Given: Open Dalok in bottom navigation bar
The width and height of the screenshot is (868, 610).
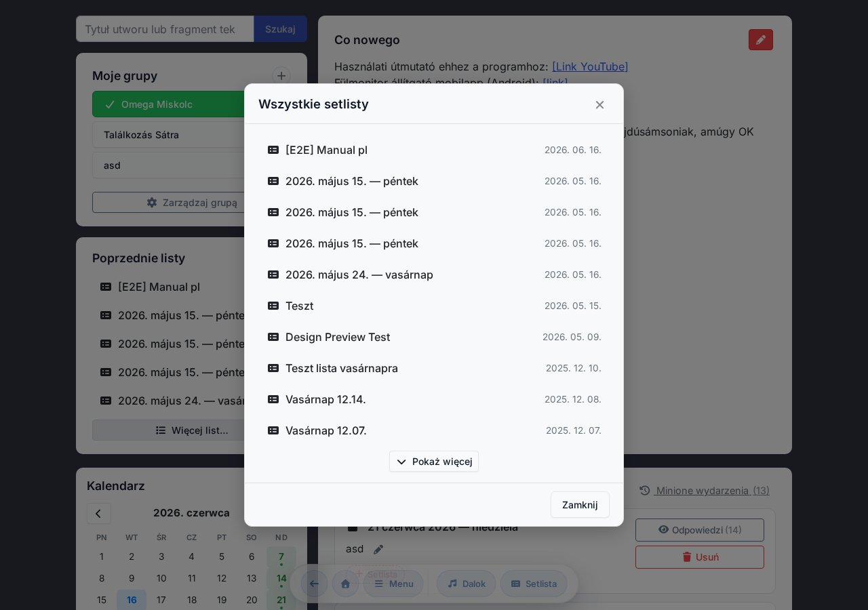Looking at the screenshot, I should point(467,584).
